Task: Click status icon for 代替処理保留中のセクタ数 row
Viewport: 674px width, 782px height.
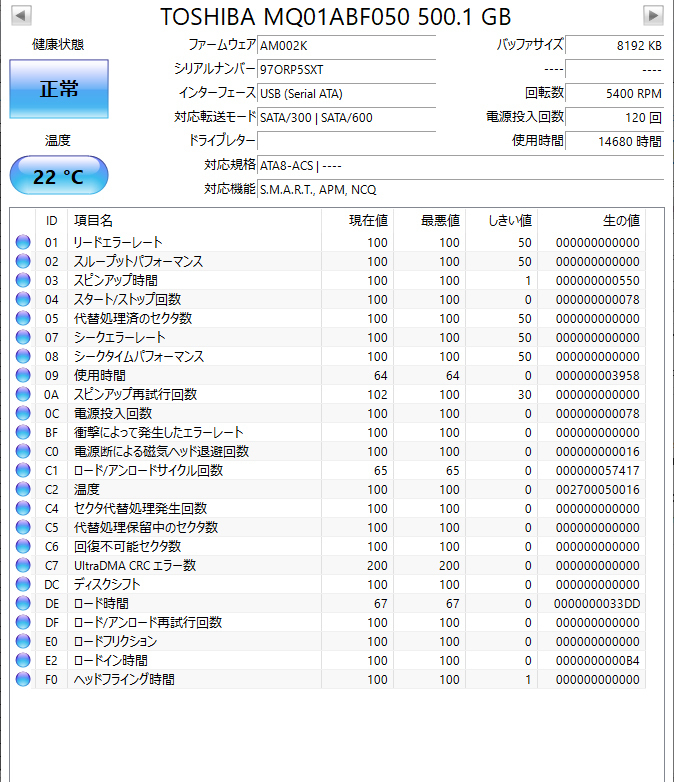Action: 23,527
